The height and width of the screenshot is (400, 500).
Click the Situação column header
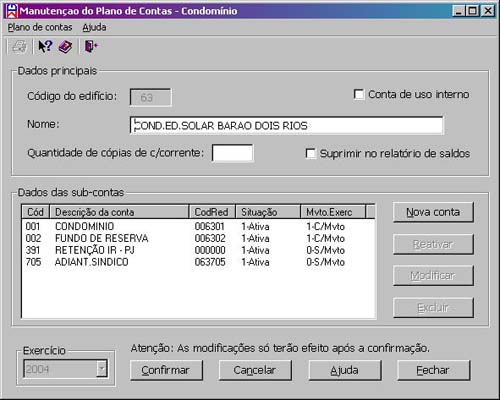(268, 212)
